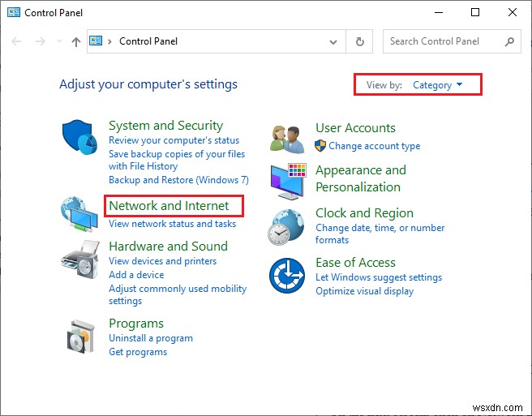Viewport: 532px width, 416px height.
Task: Click Review your computer's status
Action: pos(174,140)
